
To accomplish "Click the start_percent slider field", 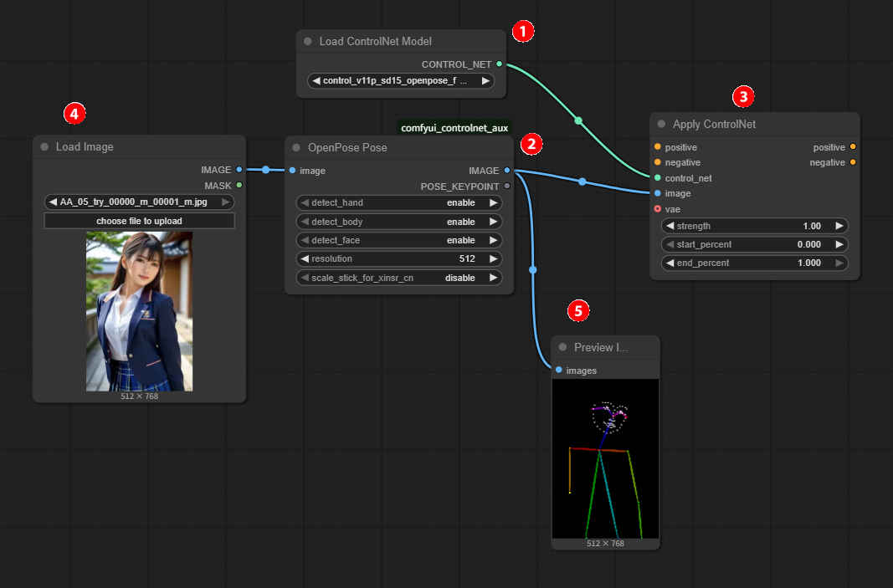I will pos(754,244).
